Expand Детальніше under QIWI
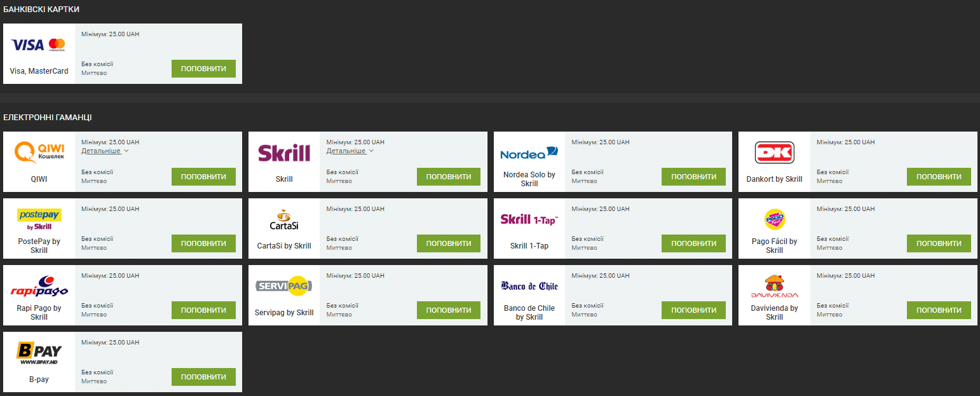The width and height of the screenshot is (980, 396). point(105,151)
